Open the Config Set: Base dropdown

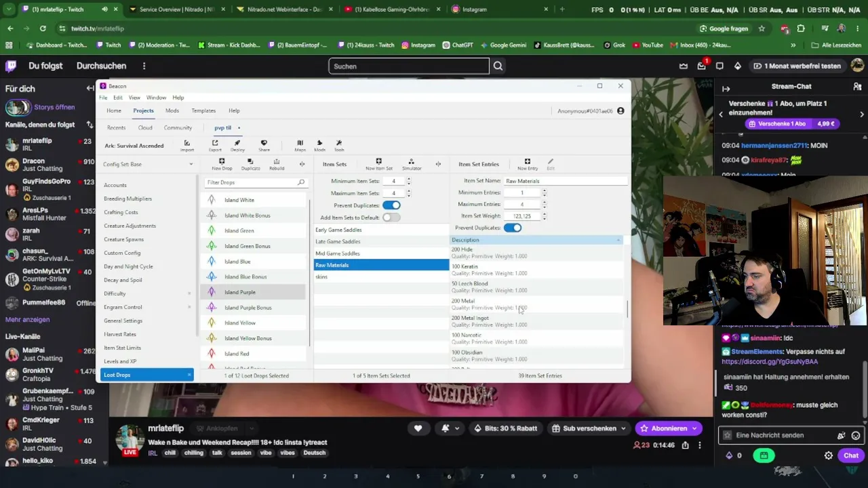coord(148,164)
